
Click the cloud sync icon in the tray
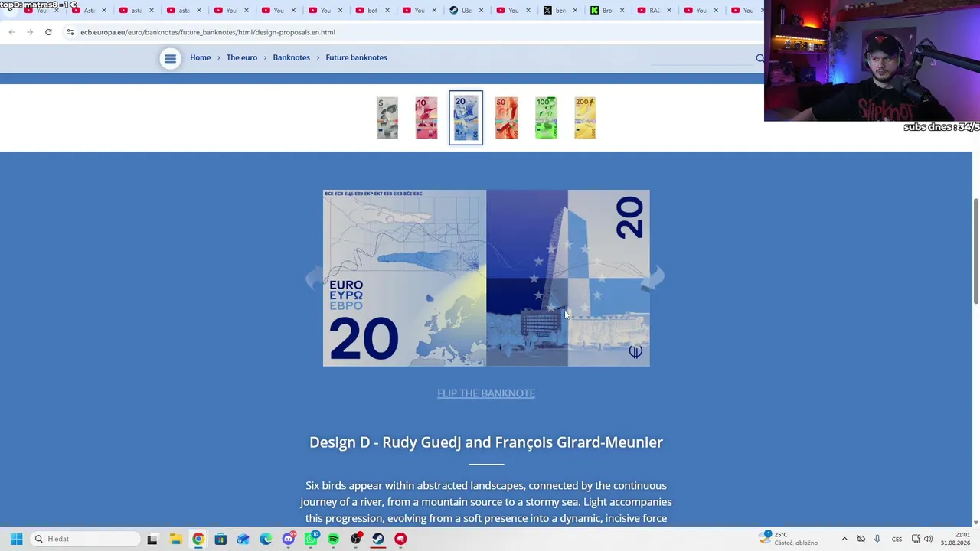tap(861, 539)
